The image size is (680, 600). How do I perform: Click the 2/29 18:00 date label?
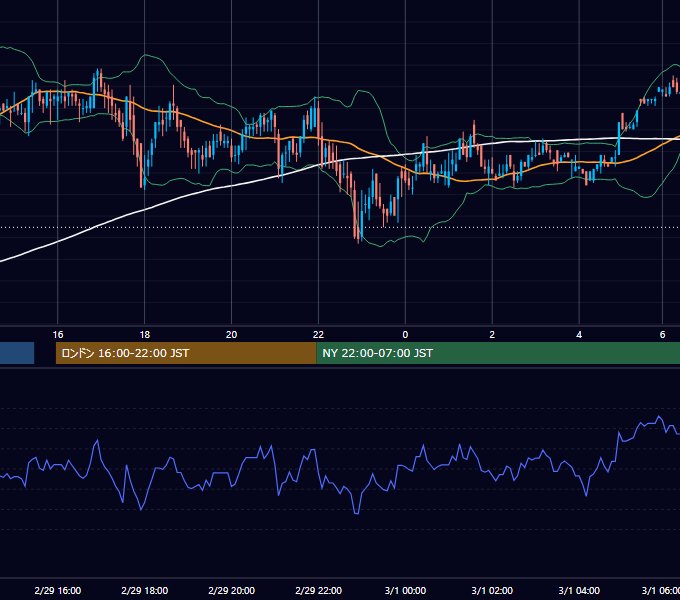pyautogui.click(x=144, y=590)
